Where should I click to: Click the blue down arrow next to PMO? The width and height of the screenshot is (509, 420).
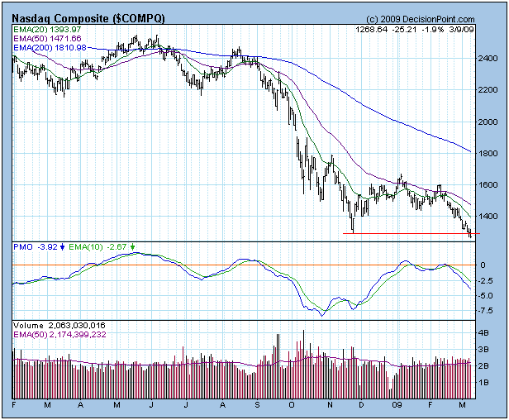pos(64,247)
